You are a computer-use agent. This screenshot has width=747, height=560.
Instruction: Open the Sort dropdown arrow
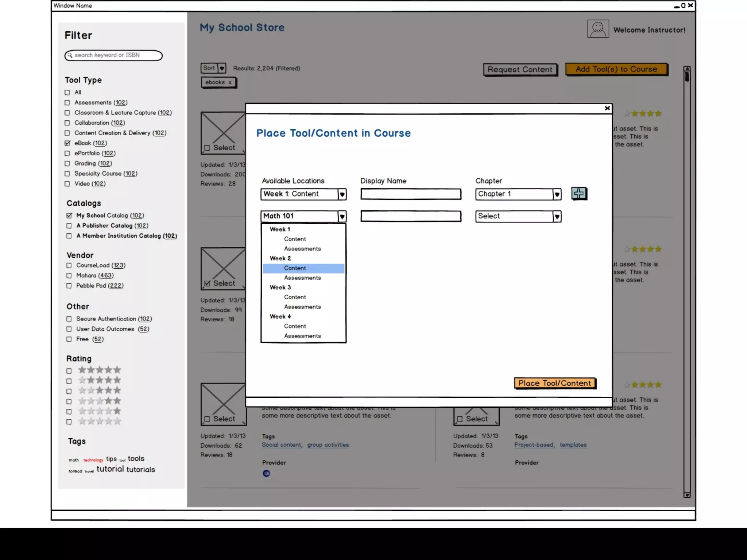[x=222, y=68]
